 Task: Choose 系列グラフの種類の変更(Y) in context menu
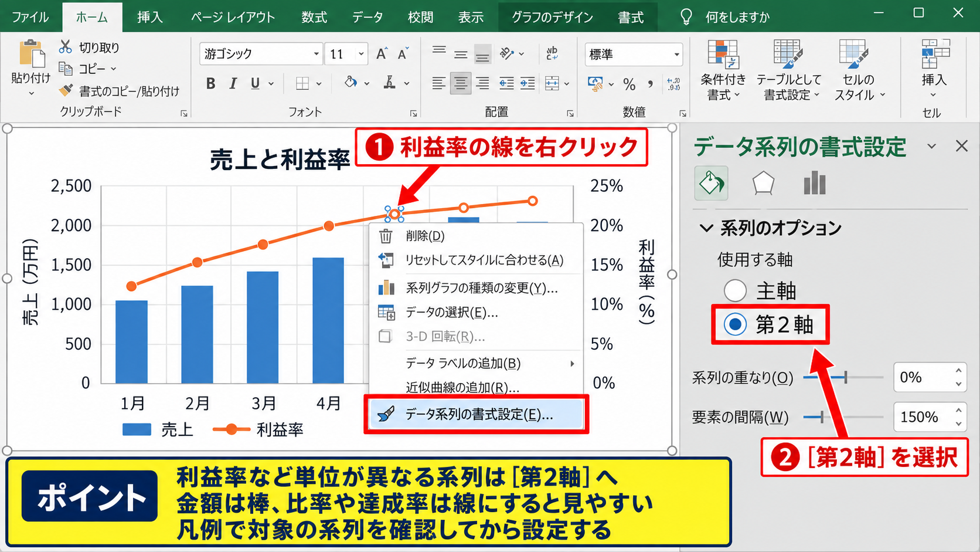pyautogui.click(x=475, y=288)
